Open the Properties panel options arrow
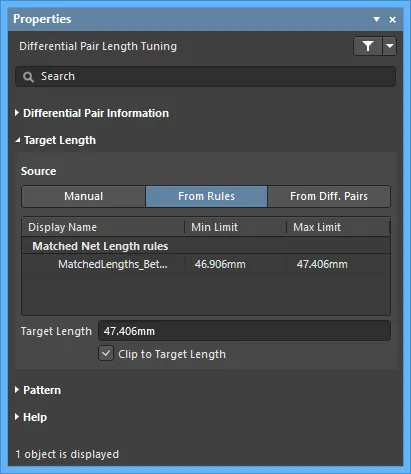This screenshot has width=411, height=474. point(377,20)
